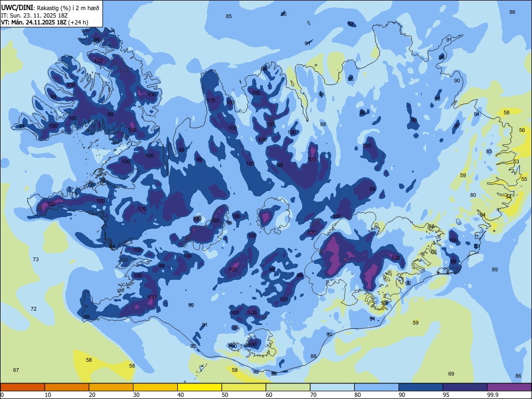Click the humidity value '67' on the map
The image size is (532, 399).
[16, 370]
